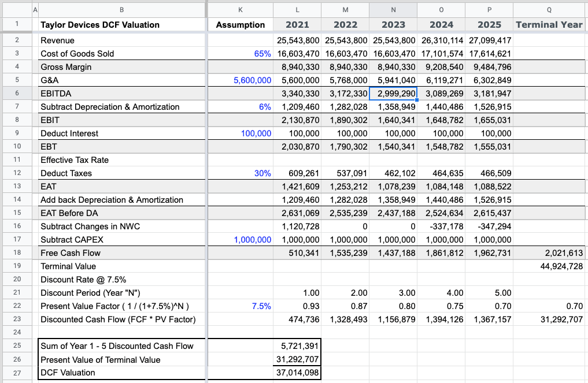The image size is (588, 383).
Task: Select 2025 gross margin 9,484,796
Action: pyautogui.click(x=489, y=66)
